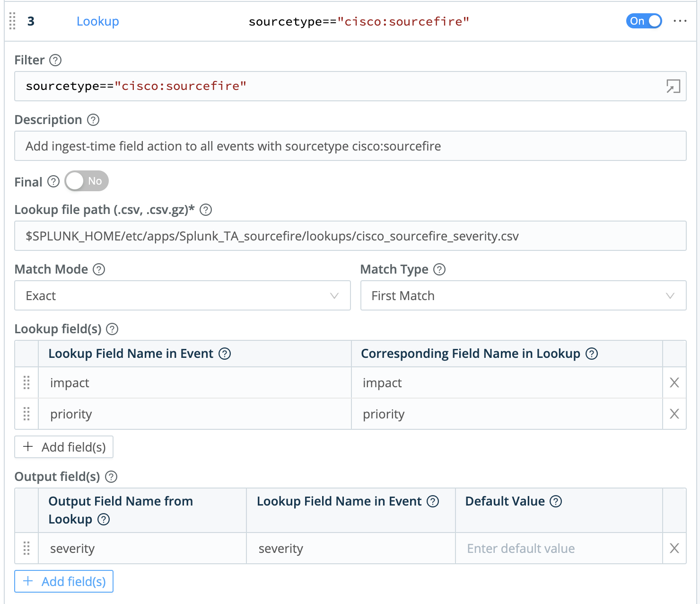Open help tooltip for Output field(s)

(111, 477)
